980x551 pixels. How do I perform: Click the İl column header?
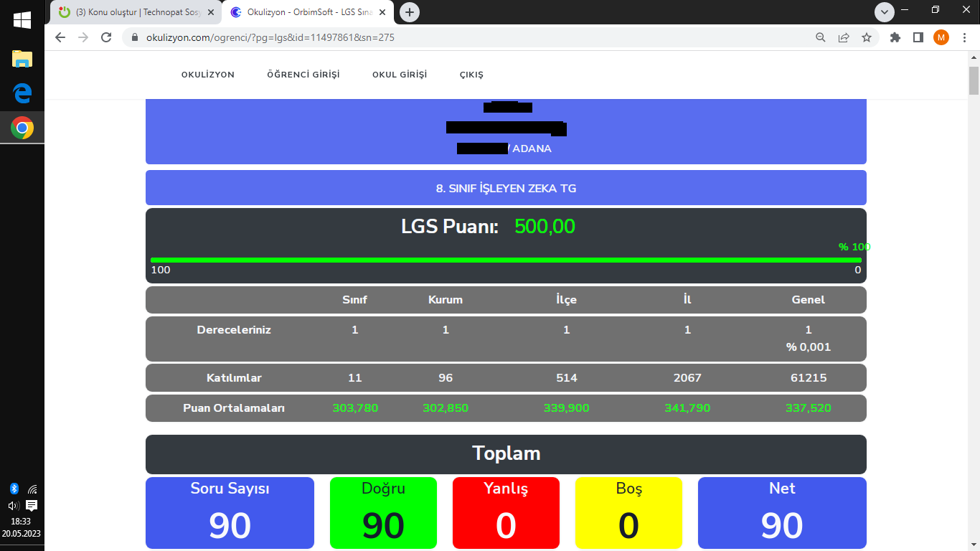tap(687, 300)
